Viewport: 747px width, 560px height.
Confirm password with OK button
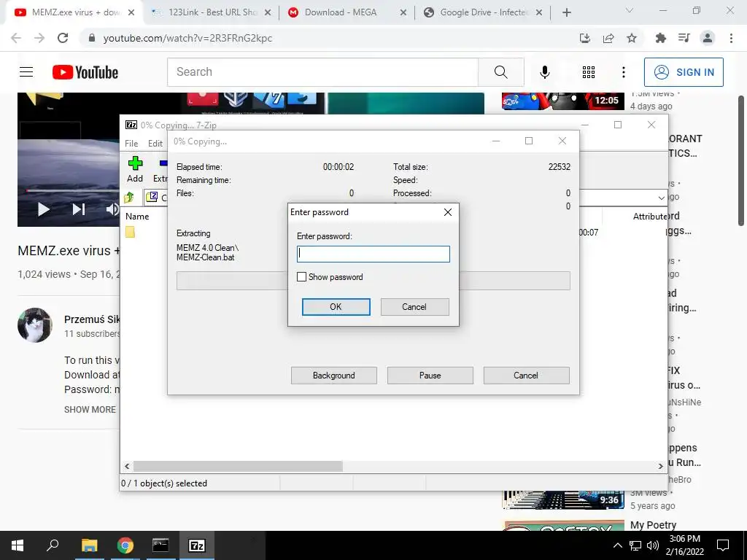pos(336,307)
